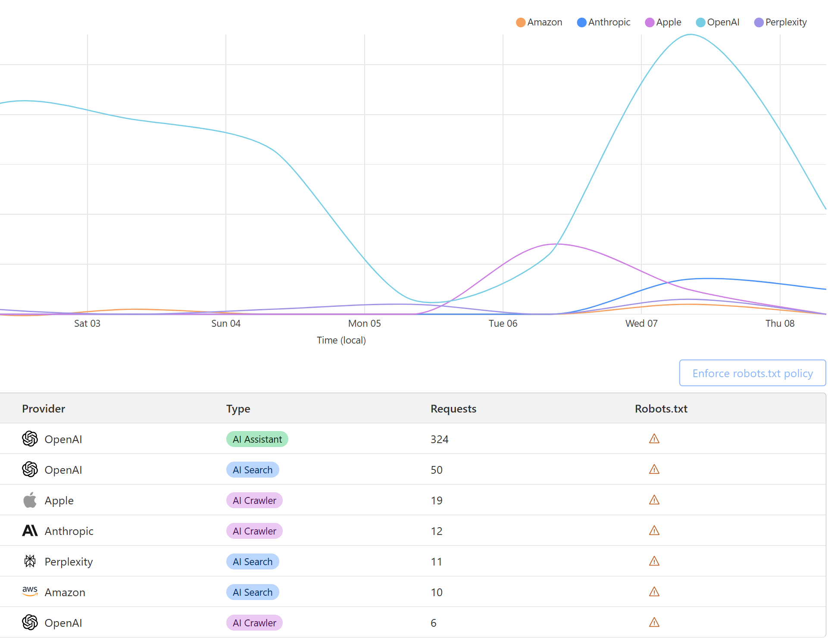The image size is (828, 644).
Task: Click the Time (local) axis title
Action: pos(341,340)
